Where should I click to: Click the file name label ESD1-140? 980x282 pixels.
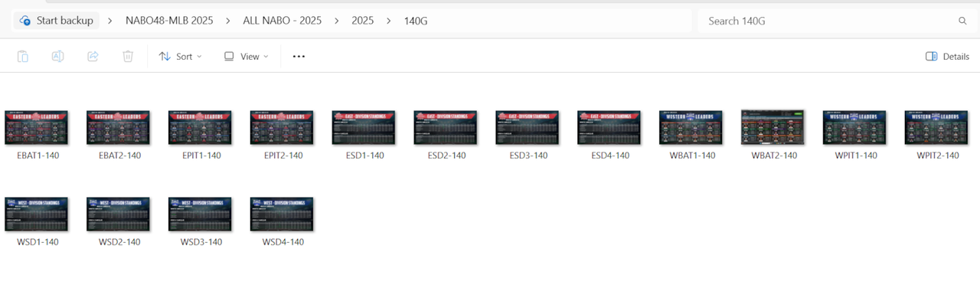click(x=364, y=156)
